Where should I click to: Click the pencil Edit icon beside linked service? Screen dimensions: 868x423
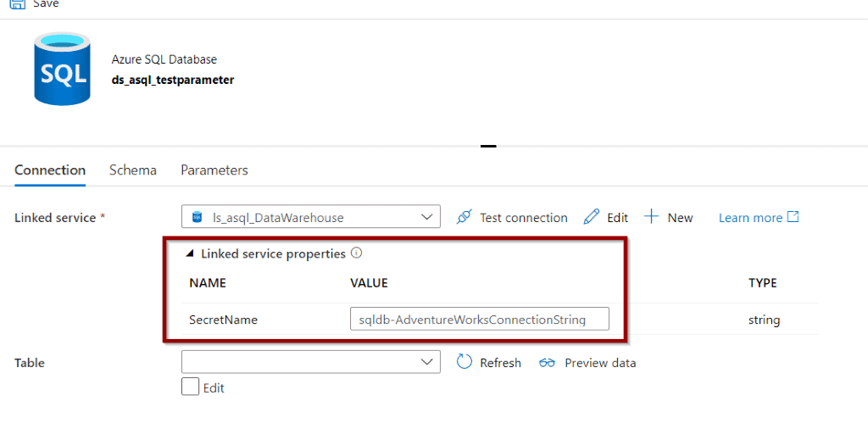click(x=592, y=218)
